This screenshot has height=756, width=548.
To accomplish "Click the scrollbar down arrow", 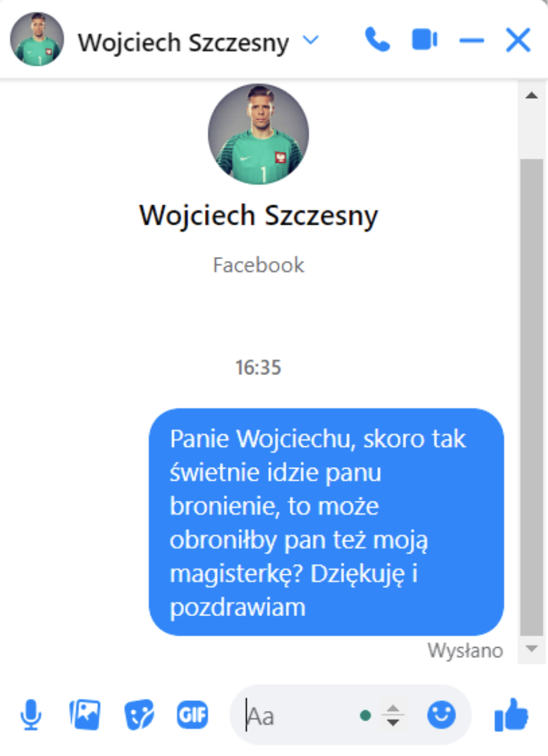I will (x=532, y=649).
